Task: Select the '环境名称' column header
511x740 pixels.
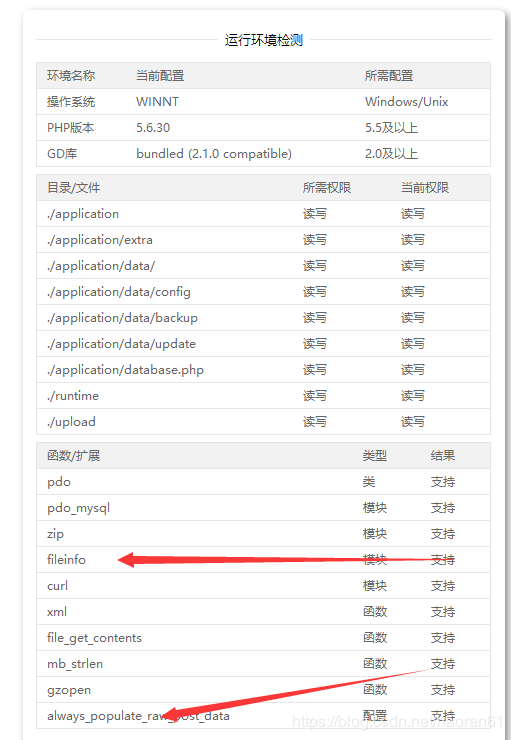Action: 71,76
